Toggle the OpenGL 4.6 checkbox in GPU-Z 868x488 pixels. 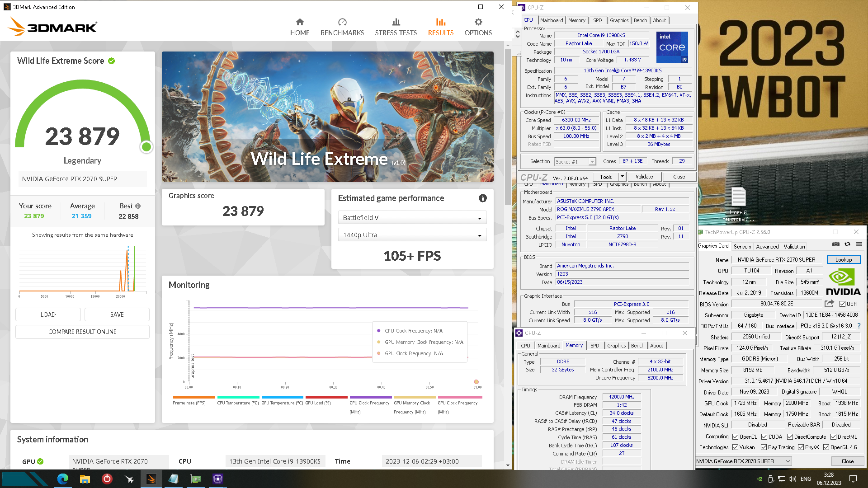(826, 447)
